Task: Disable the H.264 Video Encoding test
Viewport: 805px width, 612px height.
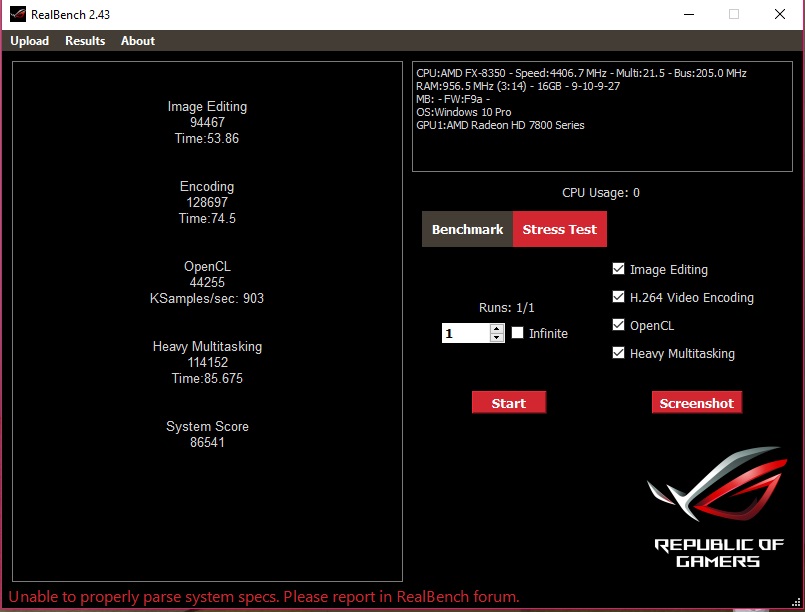Action: pyautogui.click(x=618, y=297)
